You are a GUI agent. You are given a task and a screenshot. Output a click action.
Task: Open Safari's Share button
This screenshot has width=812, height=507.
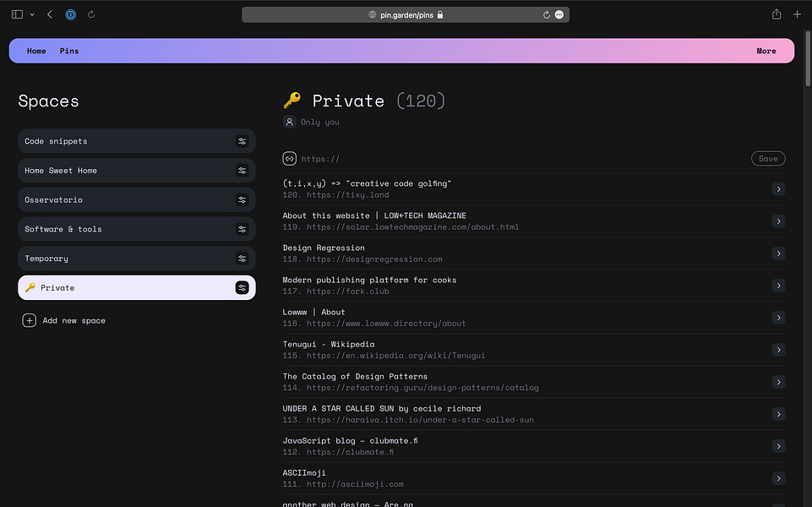pyautogui.click(x=777, y=14)
